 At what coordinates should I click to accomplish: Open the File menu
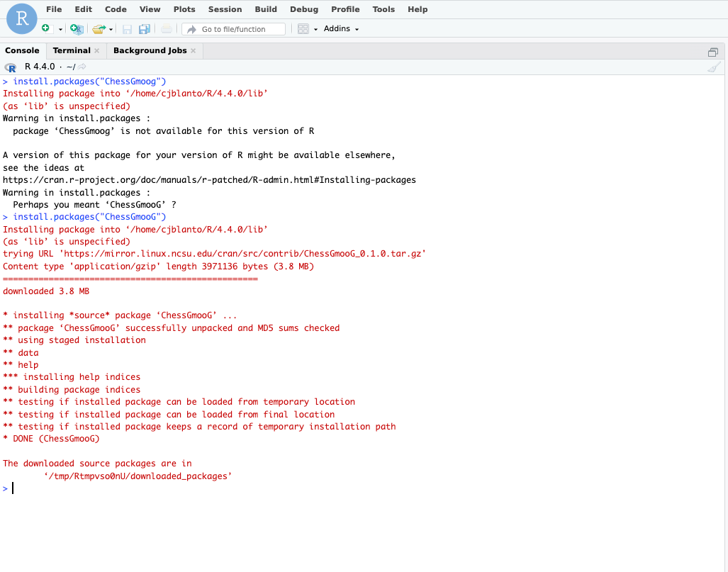[x=54, y=9]
